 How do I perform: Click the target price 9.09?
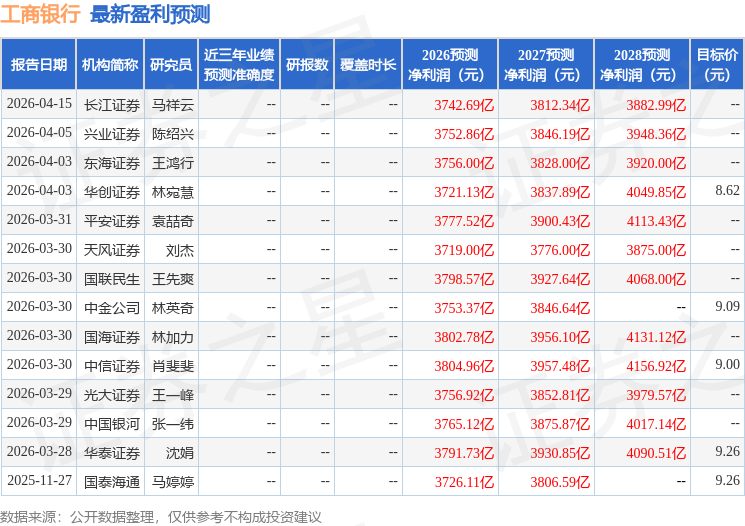tap(727, 306)
